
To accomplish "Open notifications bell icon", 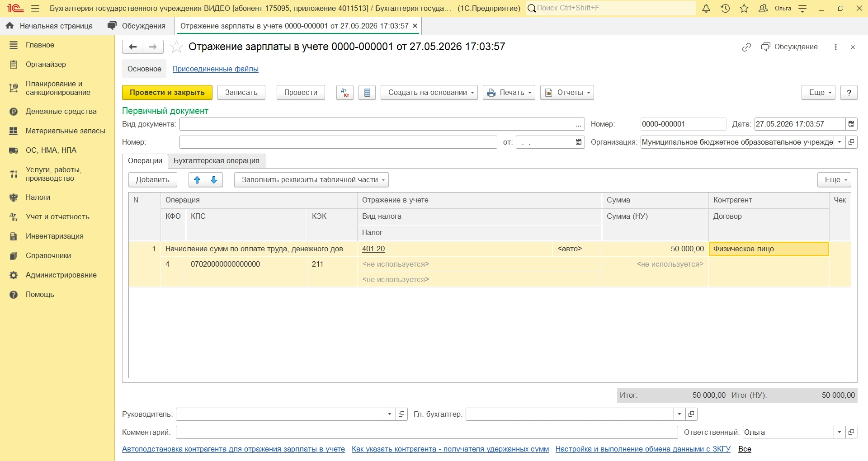I will (706, 8).
